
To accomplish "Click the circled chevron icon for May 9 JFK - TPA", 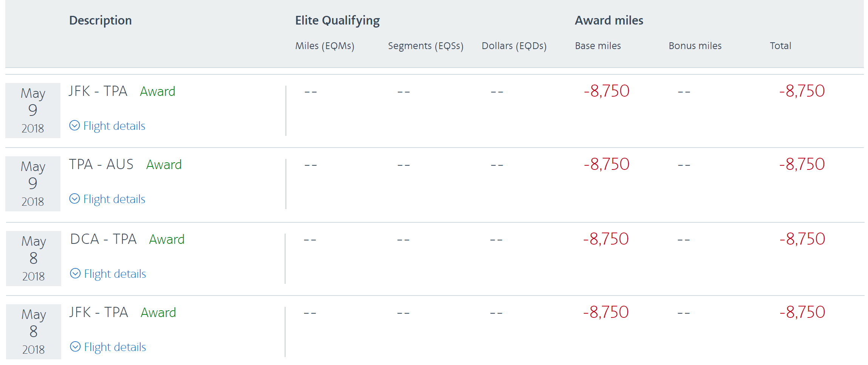I will (x=74, y=125).
